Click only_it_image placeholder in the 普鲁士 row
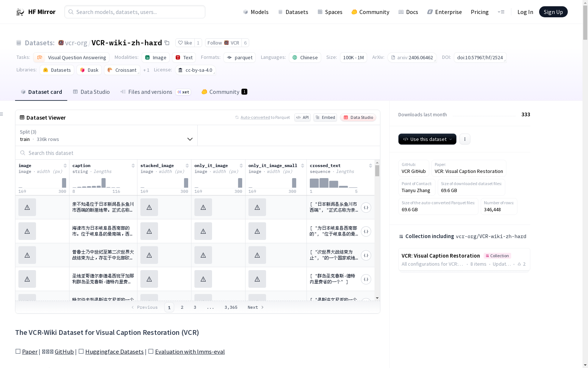 (x=203, y=255)
